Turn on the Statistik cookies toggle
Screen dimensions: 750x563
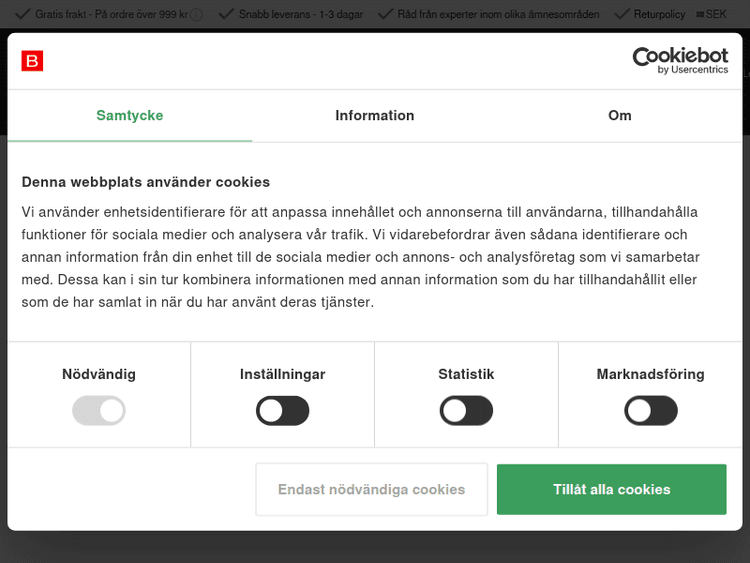(x=466, y=410)
